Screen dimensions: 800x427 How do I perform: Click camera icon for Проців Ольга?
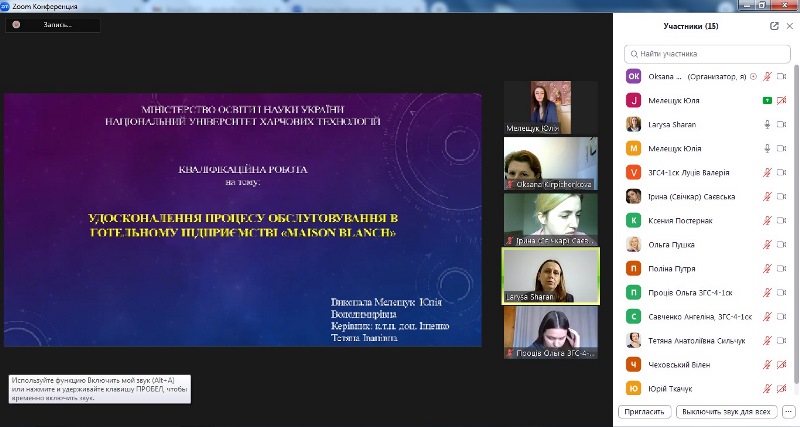(x=781, y=292)
